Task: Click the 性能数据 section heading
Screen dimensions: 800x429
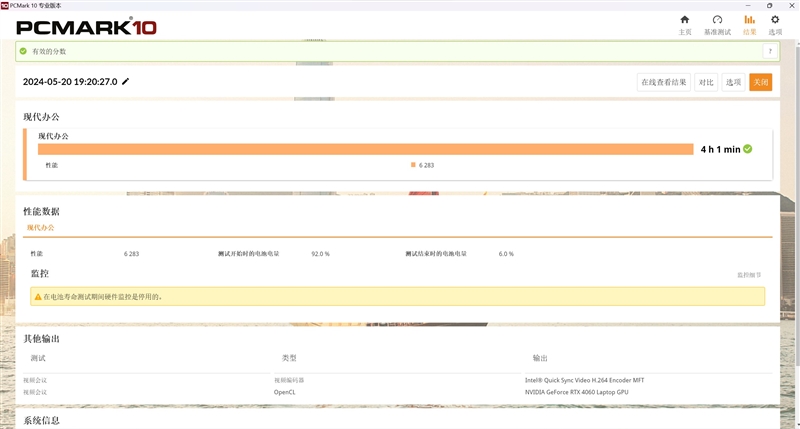Action: 41,211
